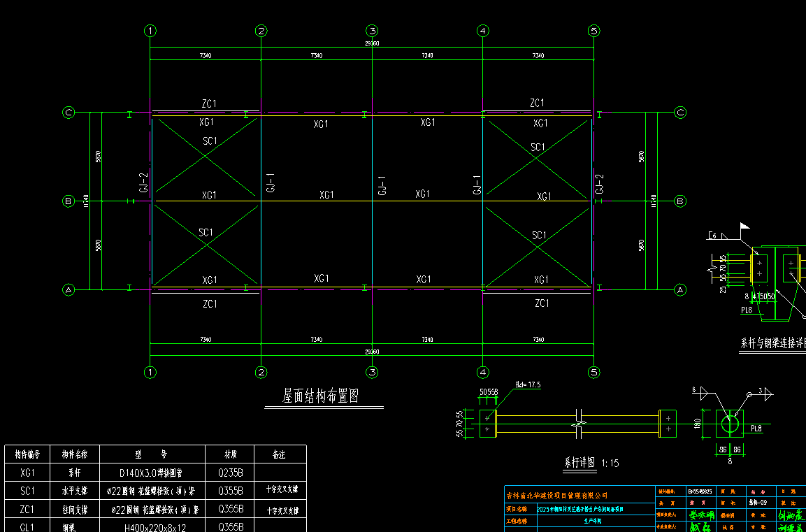The image size is (806, 532).
Task: Click the 材质 table header
Action: 230,454
